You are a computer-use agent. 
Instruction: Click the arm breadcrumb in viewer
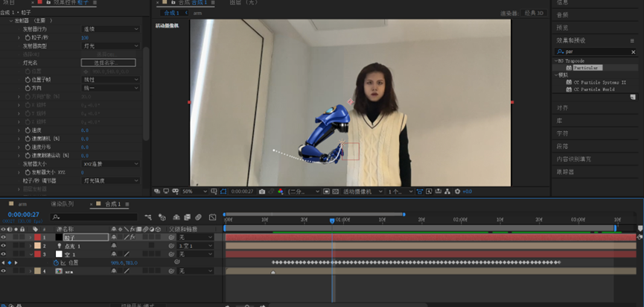(197, 13)
